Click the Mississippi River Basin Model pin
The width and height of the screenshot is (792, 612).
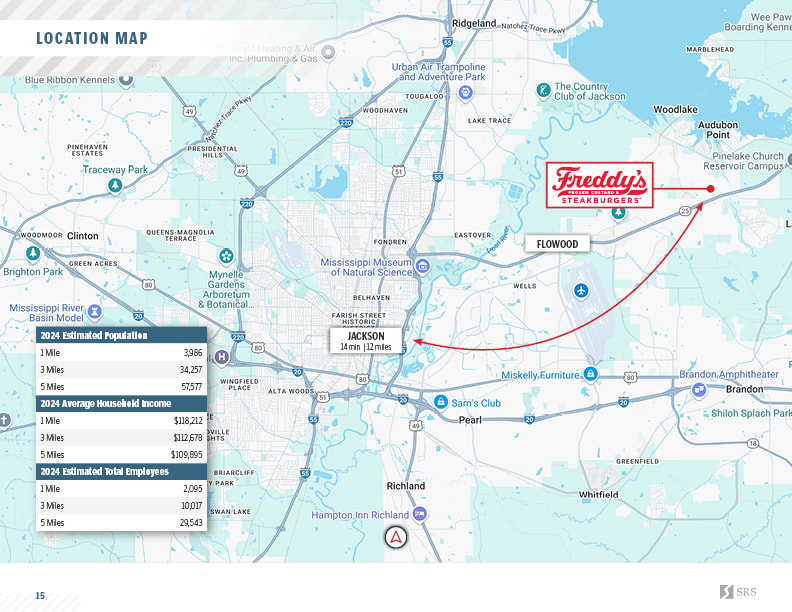[x=94, y=312]
